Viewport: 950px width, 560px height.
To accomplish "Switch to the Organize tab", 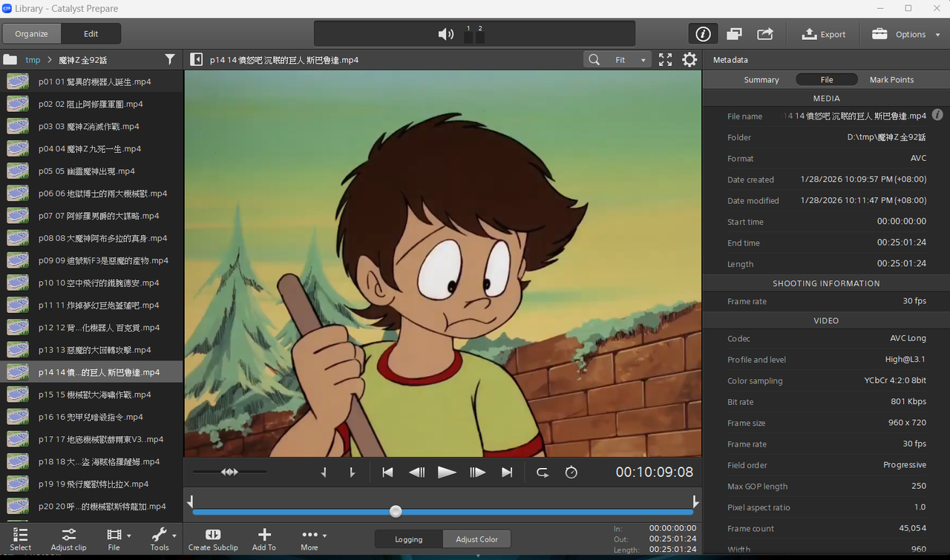I will (x=32, y=34).
